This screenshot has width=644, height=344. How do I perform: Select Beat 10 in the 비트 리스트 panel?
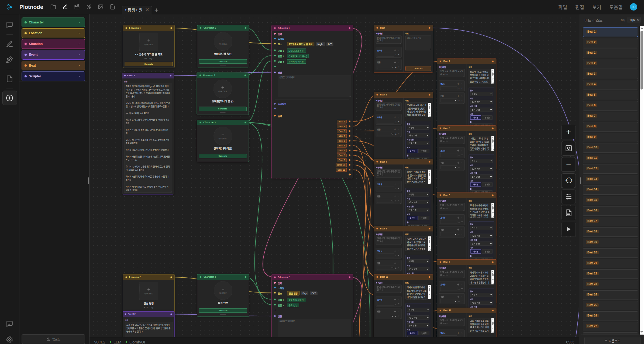tap(610, 147)
